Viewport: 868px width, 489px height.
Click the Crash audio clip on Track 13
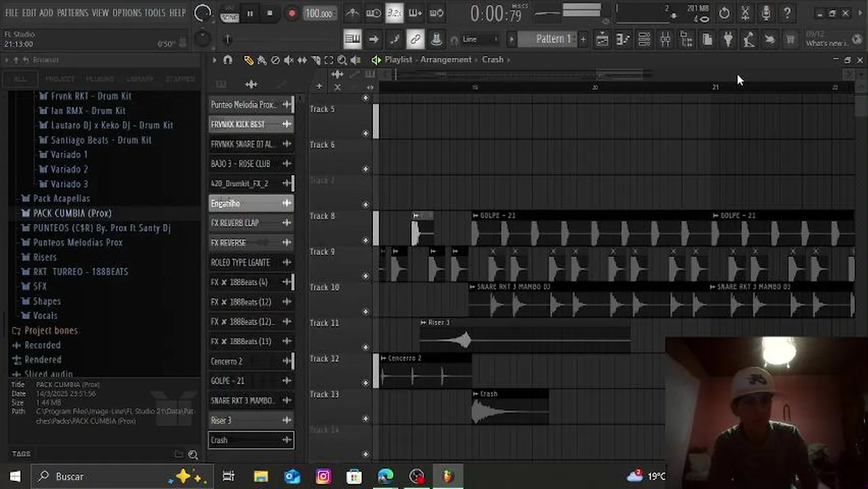click(510, 406)
